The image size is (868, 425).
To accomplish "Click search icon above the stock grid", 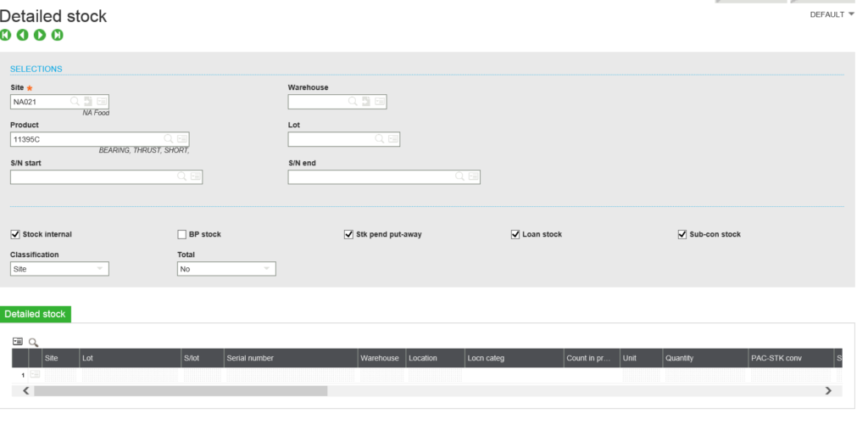I will point(34,342).
